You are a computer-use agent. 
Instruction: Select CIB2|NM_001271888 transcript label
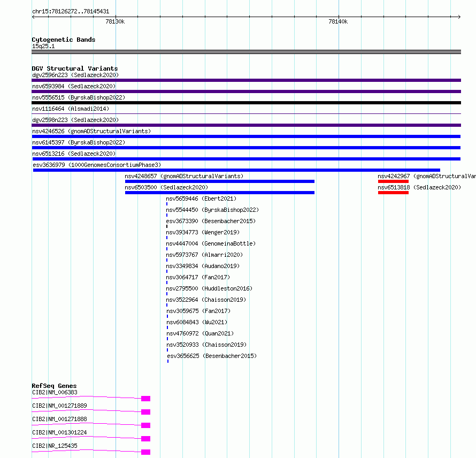tap(59, 419)
